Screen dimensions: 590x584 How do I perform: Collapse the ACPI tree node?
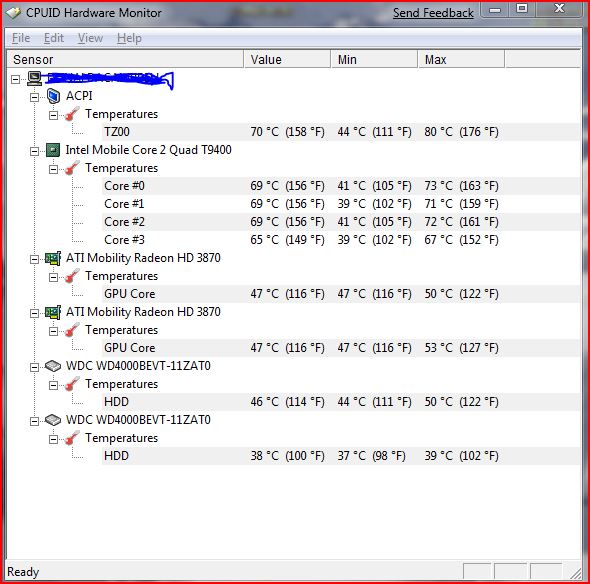pyautogui.click(x=35, y=97)
